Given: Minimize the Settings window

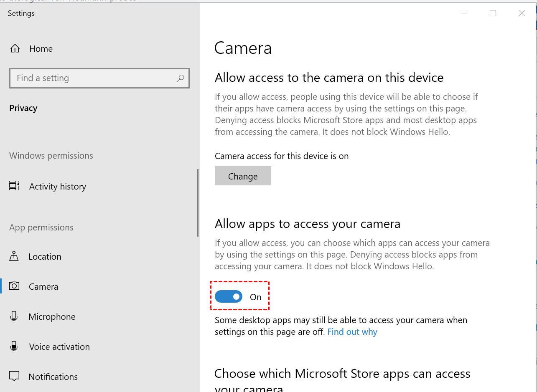Looking at the screenshot, I should [464, 13].
